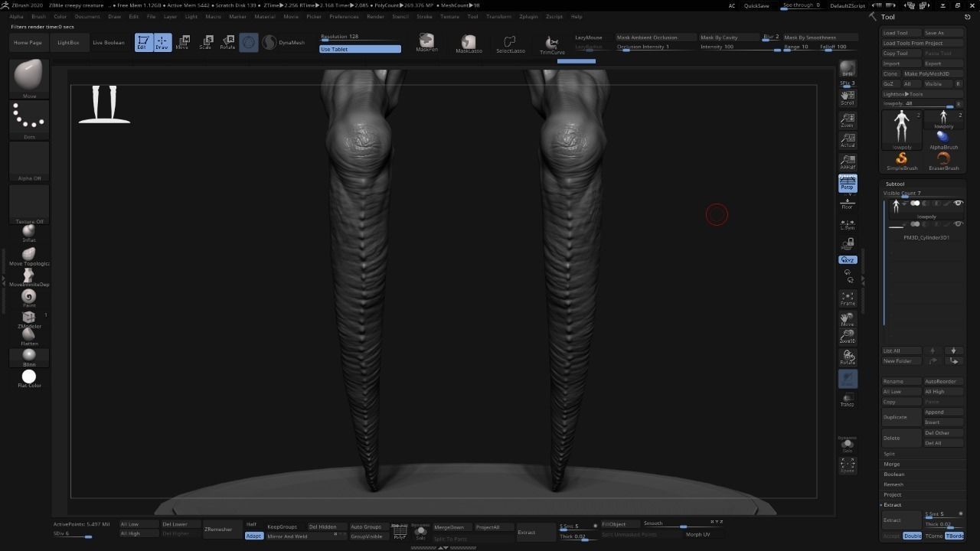Toggle Solo mode in right shelf
The height and width of the screenshot is (551, 980).
click(848, 445)
